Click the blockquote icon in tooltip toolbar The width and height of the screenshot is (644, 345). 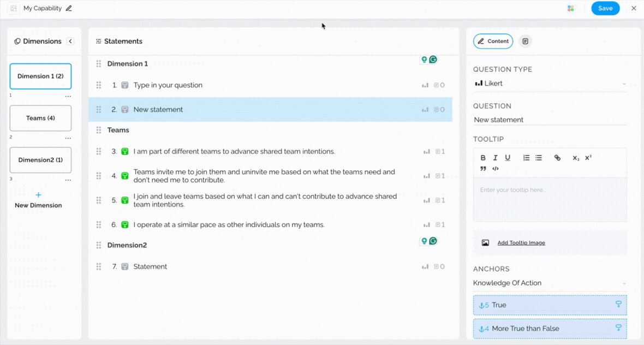point(483,169)
